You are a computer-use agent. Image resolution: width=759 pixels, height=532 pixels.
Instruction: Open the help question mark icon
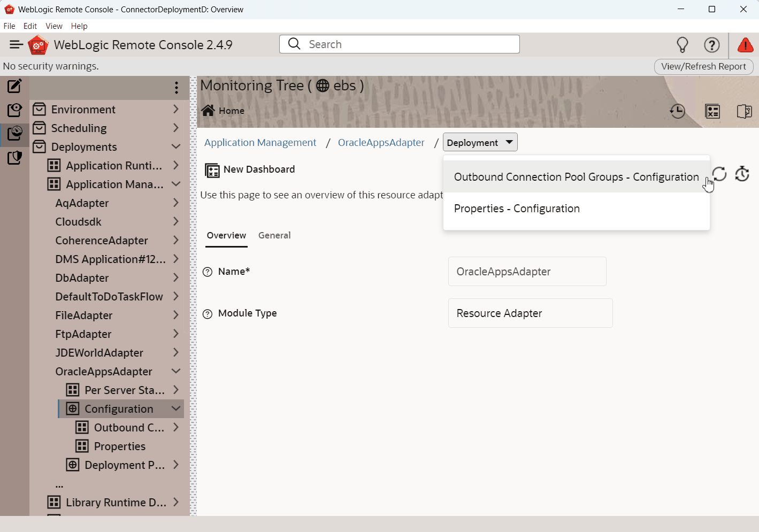coord(712,45)
